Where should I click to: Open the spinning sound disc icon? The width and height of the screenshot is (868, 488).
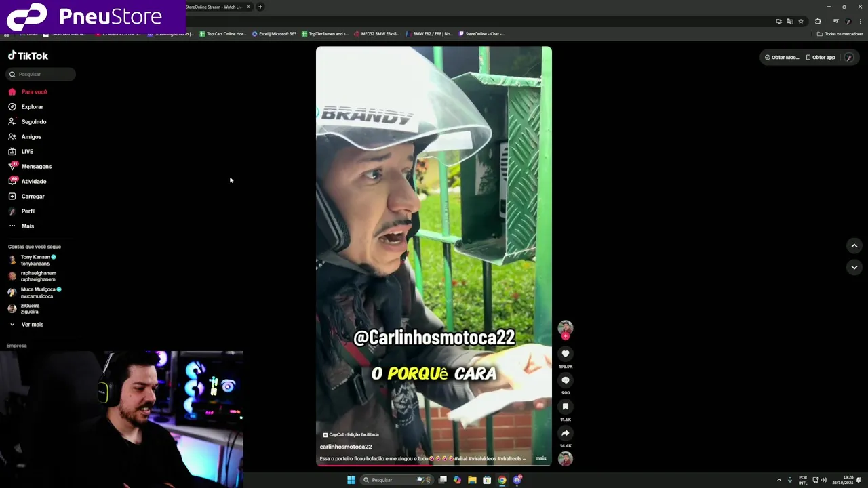click(x=566, y=459)
